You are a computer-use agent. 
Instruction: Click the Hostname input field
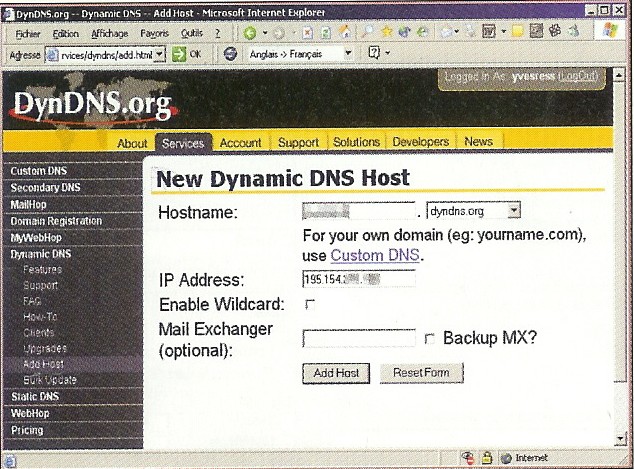(359, 211)
